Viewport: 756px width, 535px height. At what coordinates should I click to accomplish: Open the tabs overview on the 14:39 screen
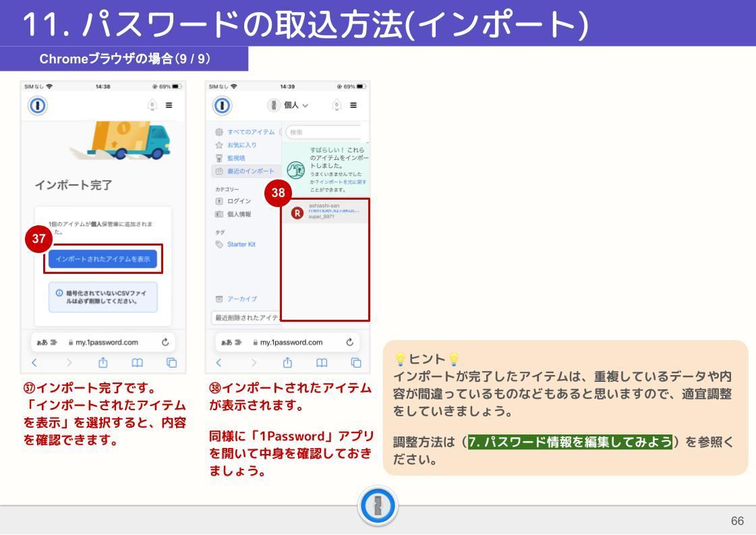[x=356, y=362]
